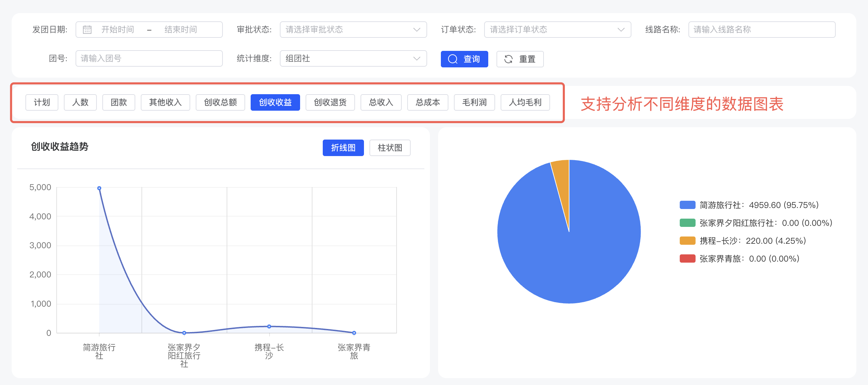The image size is (868, 385).
Task: Open the 订单状态 dropdown
Action: 557,30
